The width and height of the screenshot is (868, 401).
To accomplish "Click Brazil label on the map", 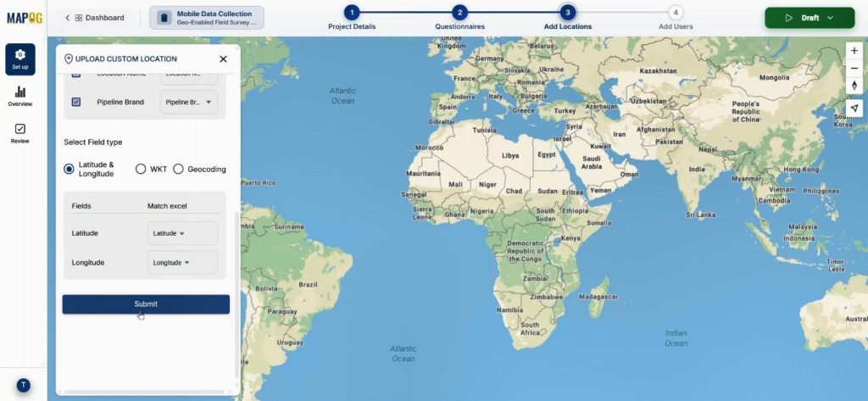I will tap(308, 285).
